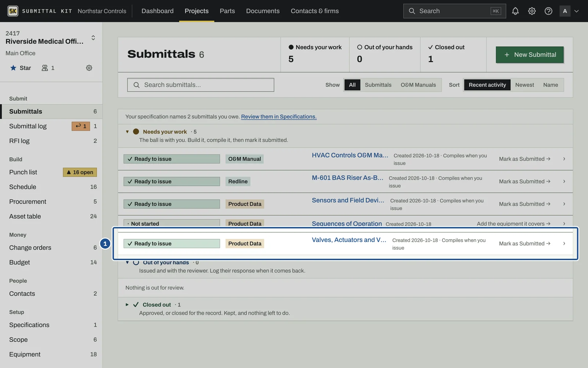Show All submittal types
The image size is (588, 368).
(352, 85)
